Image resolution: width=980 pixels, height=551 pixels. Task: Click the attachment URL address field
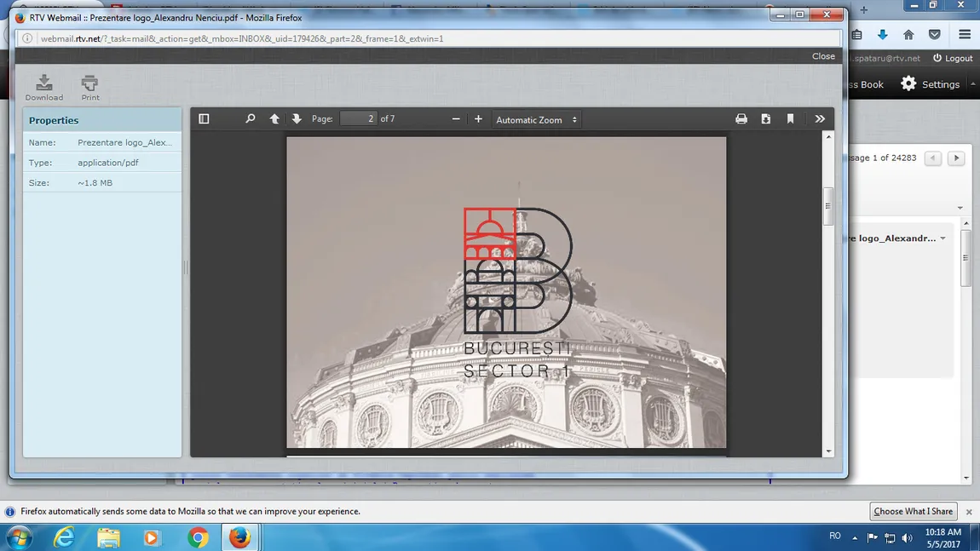pyautogui.click(x=431, y=38)
